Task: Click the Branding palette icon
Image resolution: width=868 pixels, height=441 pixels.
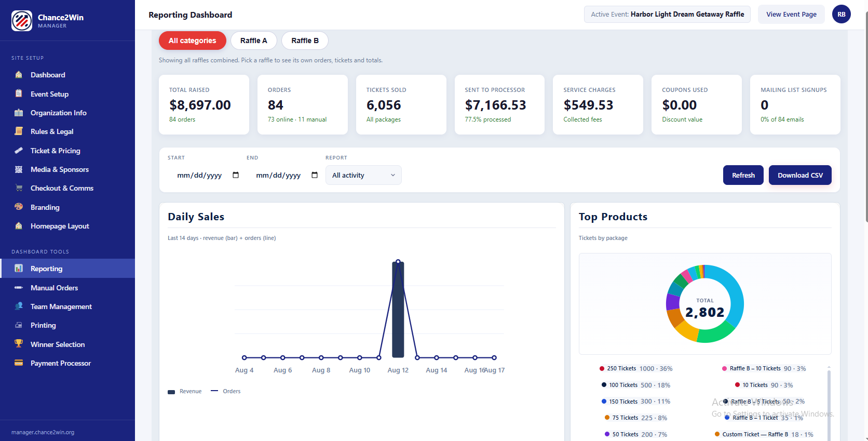Action: click(x=19, y=207)
